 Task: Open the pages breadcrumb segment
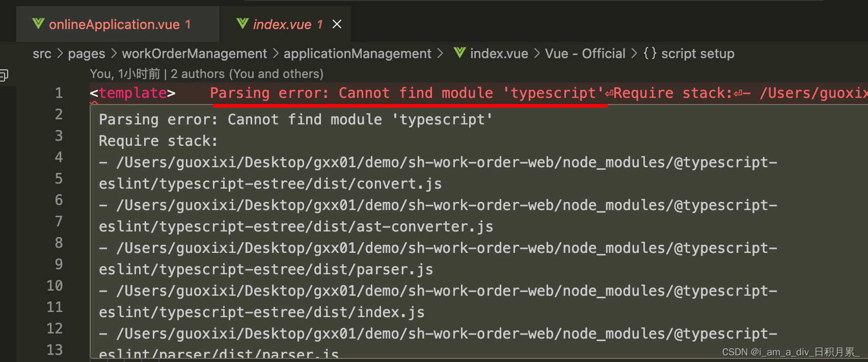[x=87, y=54]
